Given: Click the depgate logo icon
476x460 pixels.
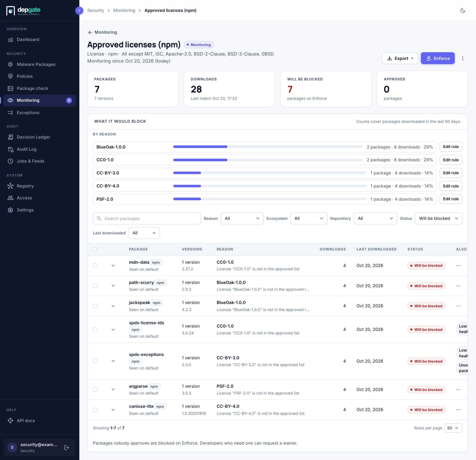Looking at the screenshot, I should 10,11.
